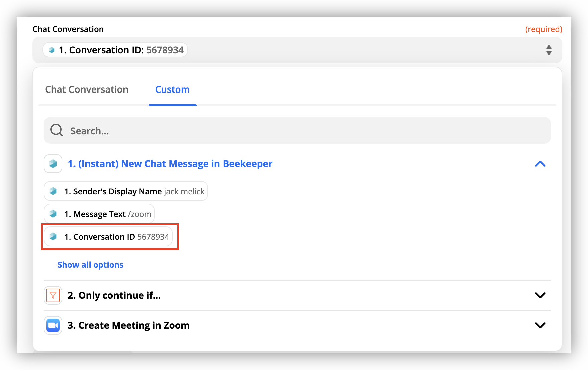Click the Beekeeper icon in Sender's Display Name
Screen dimensions: 588x370
coord(53,191)
